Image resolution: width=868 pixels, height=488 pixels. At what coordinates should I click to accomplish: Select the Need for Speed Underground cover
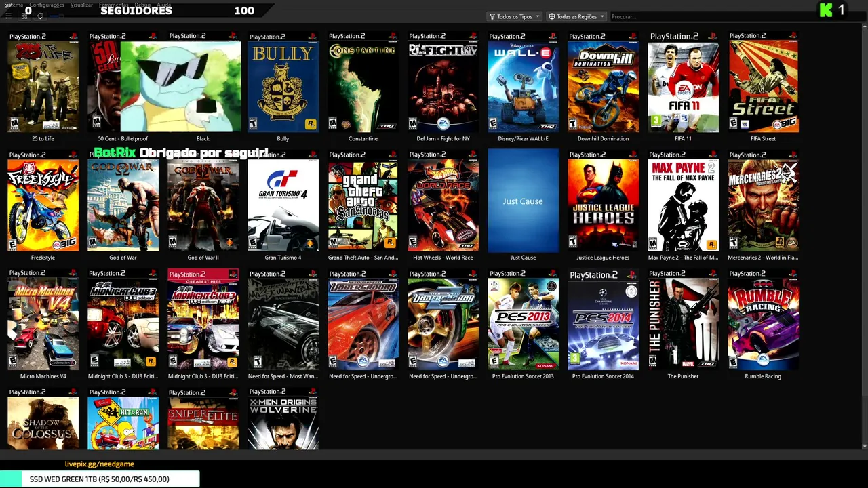363,319
